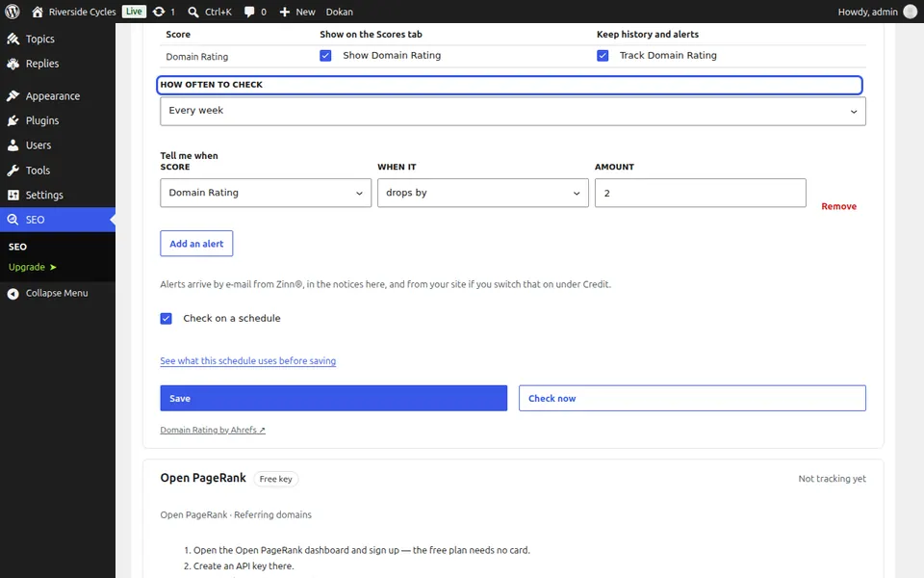
Task: Click the SEO magnifier icon in sidebar
Action: click(13, 220)
